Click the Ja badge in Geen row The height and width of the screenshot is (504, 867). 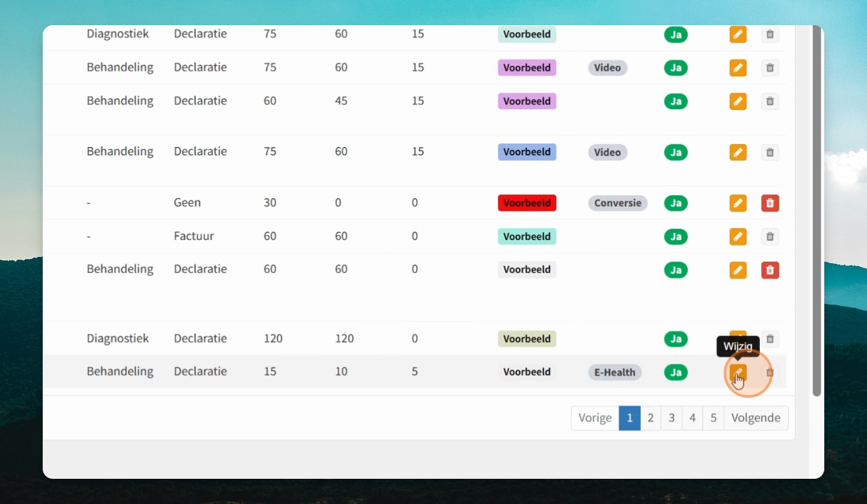click(x=676, y=203)
